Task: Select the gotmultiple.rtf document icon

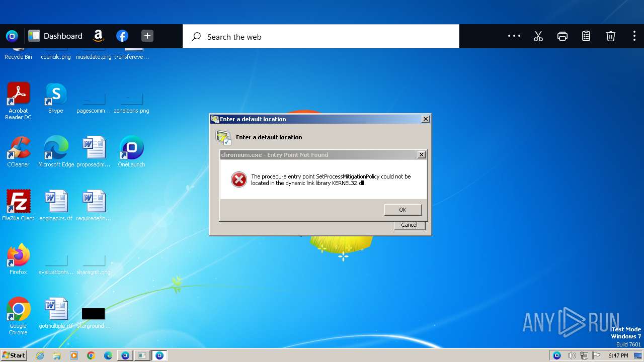Action: 56,313
